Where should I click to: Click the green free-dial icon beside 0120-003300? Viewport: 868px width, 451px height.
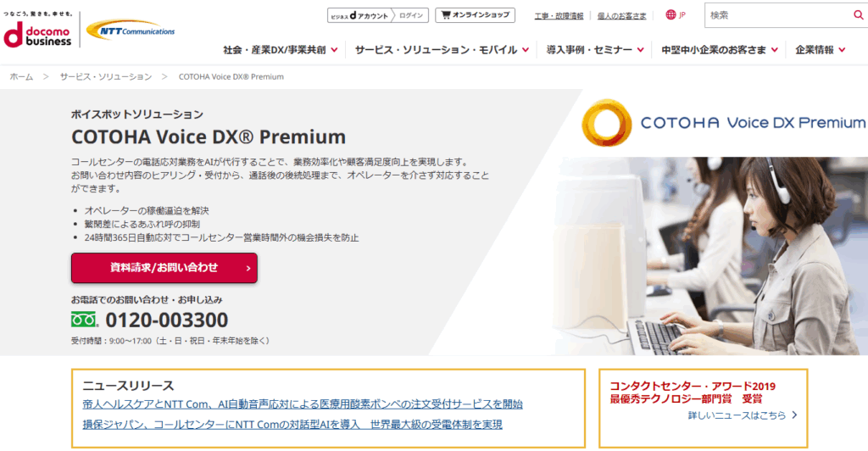pos(85,320)
